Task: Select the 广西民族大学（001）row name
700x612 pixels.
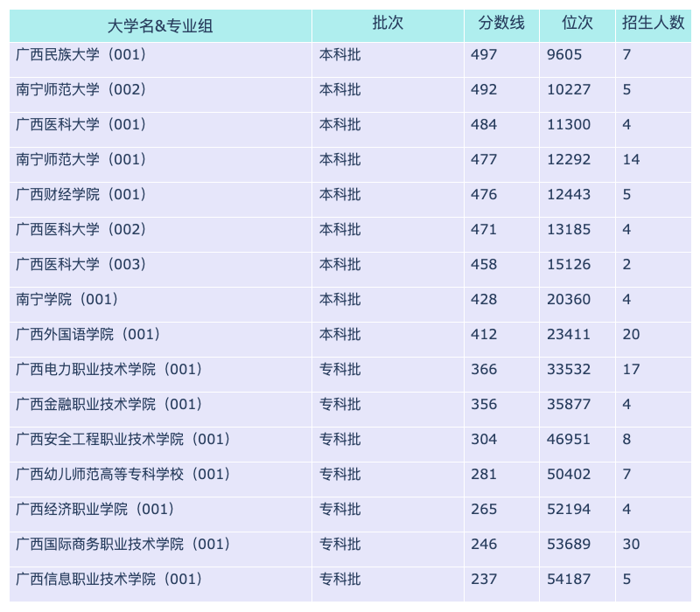Action: pos(81,54)
